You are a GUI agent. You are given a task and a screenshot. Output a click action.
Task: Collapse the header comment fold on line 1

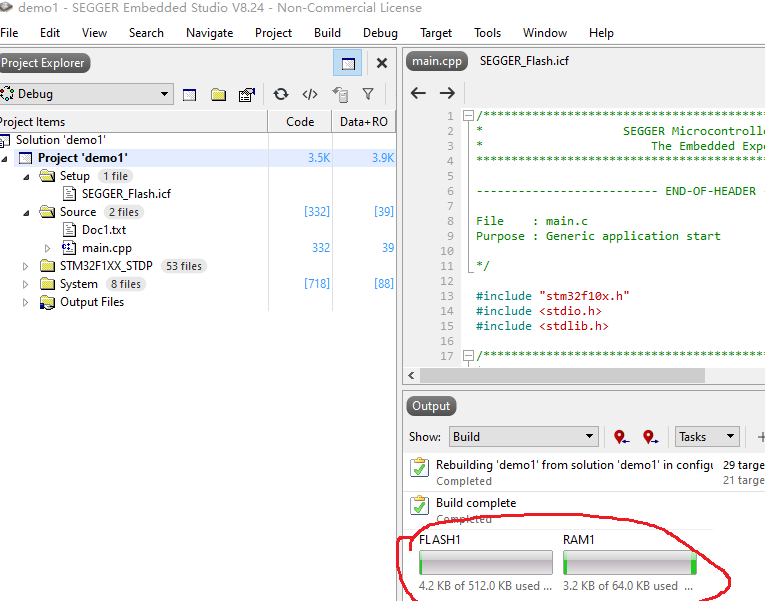click(x=468, y=116)
